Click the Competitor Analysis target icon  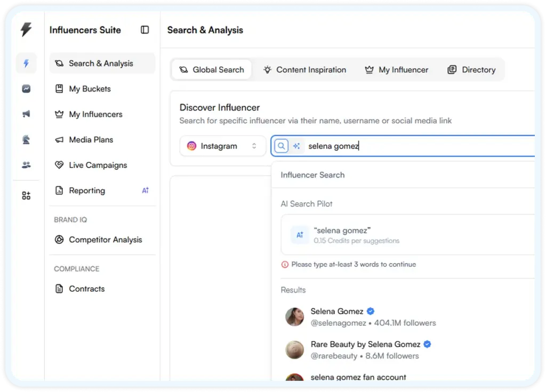[59, 240]
